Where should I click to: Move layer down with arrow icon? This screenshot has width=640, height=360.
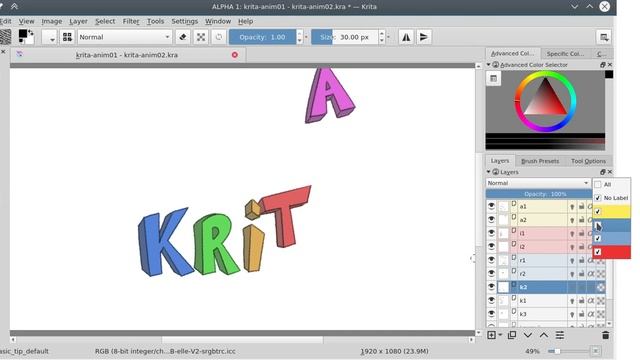528,335
